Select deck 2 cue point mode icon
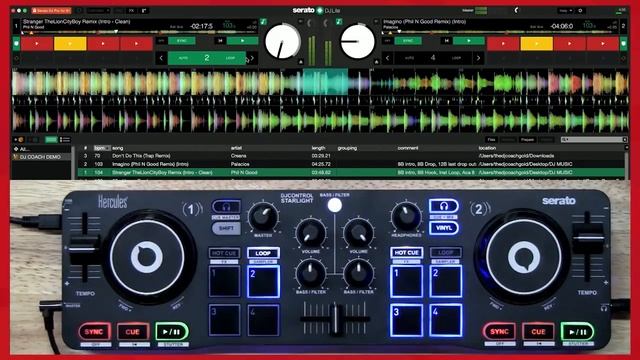Screen dimensions: 640x360 click(x=623, y=43)
